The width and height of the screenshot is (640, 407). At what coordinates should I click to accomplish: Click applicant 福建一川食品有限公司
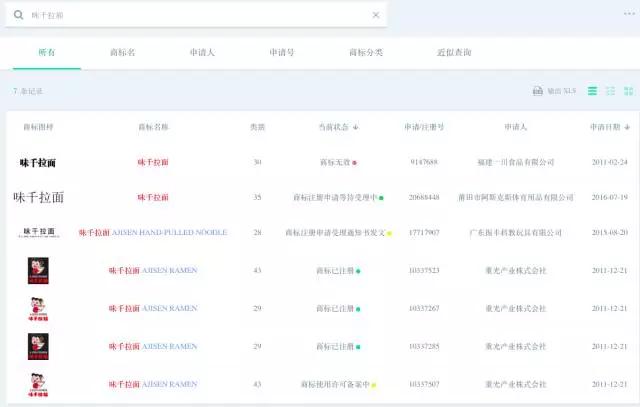(x=516, y=162)
